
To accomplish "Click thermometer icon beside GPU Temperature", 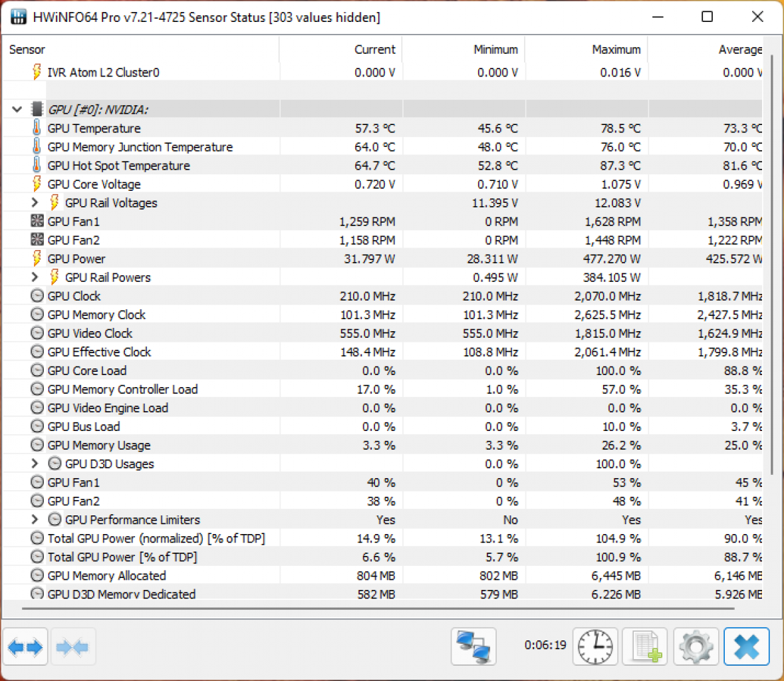I will click(x=37, y=128).
